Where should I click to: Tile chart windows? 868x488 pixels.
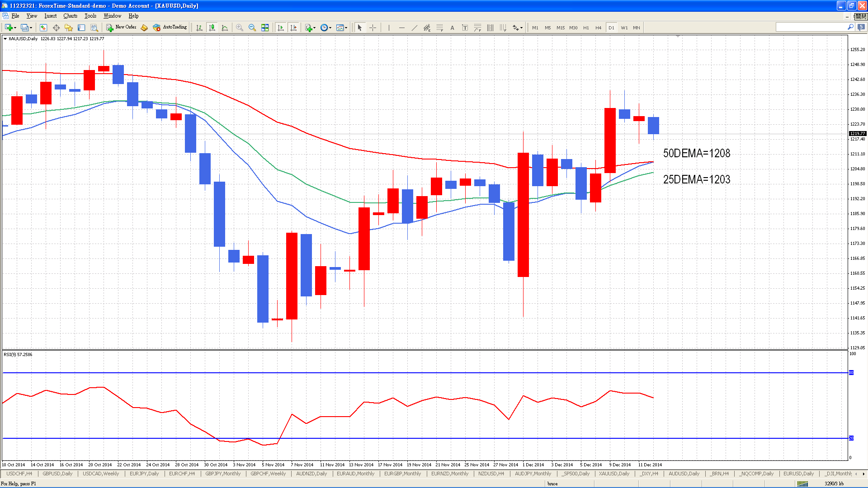coord(265,28)
